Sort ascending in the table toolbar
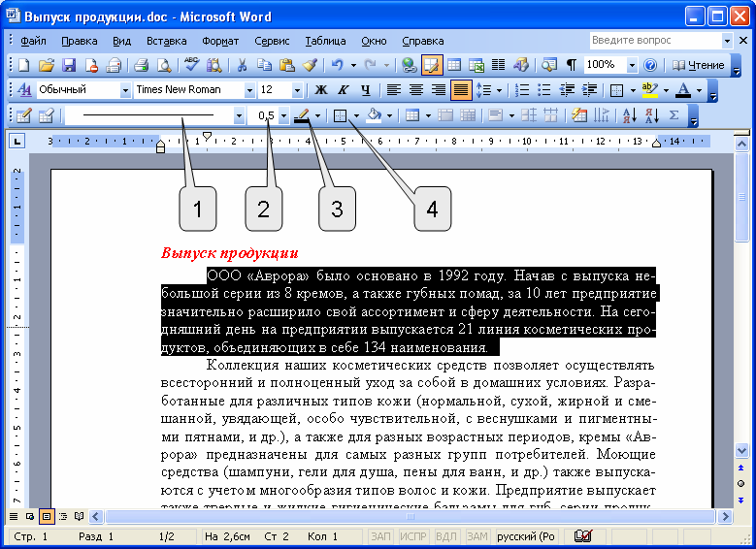Viewport: 756px width, 549px height. pos(630,115)
